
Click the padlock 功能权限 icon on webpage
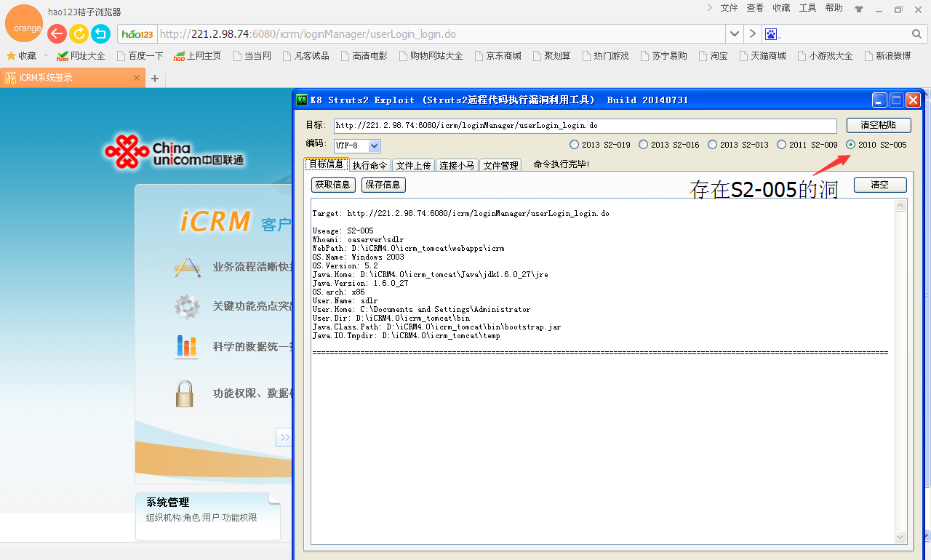click(x=185, y=393)
